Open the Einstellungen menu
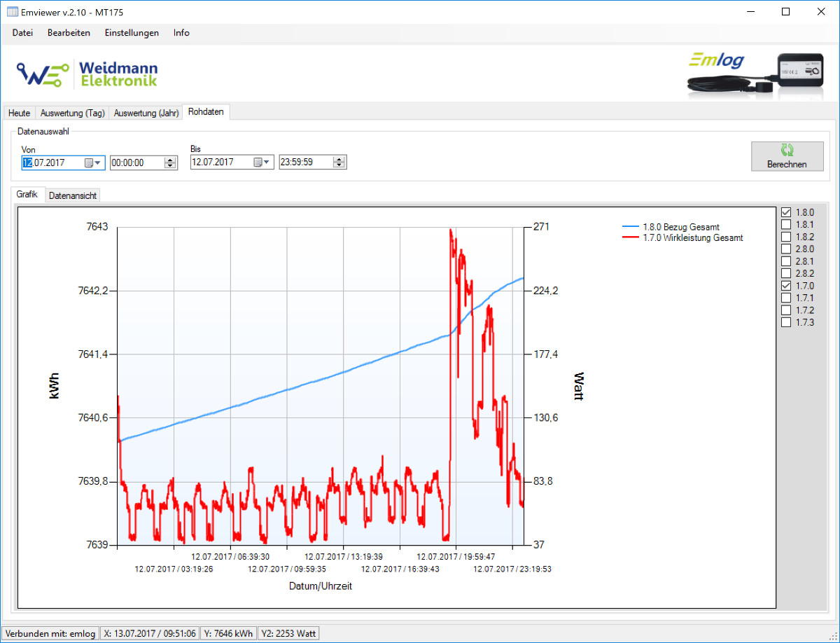The image size is (840, 643). pos(132,33)
